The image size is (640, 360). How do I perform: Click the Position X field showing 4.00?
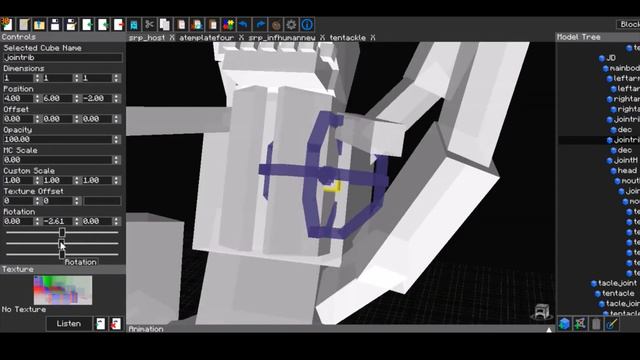18,98
